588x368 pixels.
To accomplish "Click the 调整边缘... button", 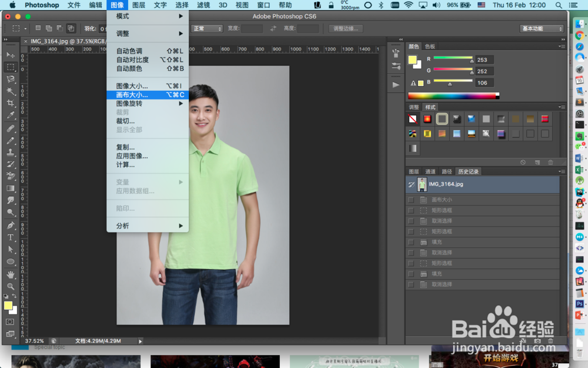I will (x=346, y=28).
